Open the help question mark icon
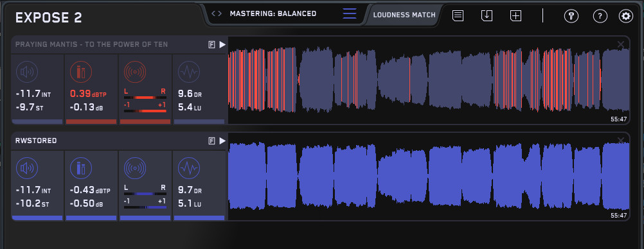644x249 pixels. (x=600, y=17)
